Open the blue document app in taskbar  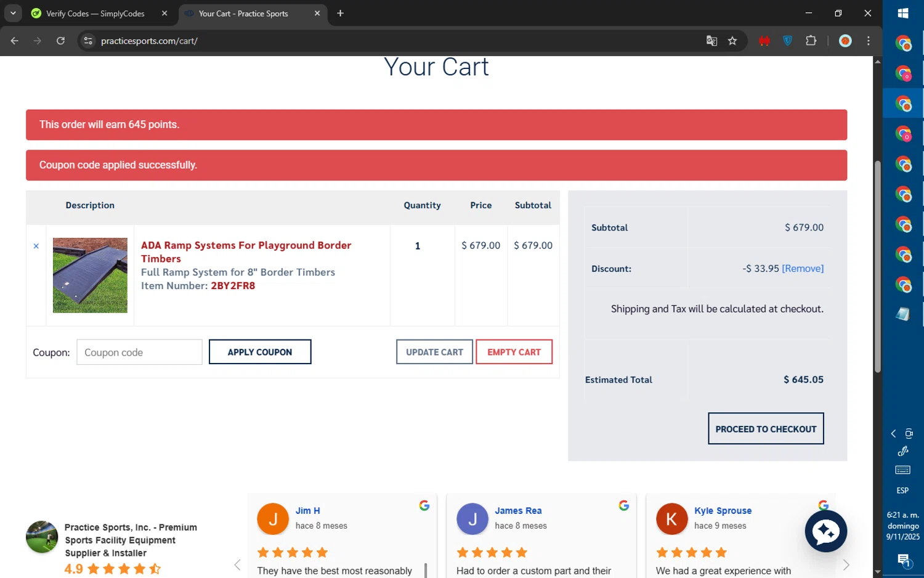pyautogui.click(x=903, y=314)
